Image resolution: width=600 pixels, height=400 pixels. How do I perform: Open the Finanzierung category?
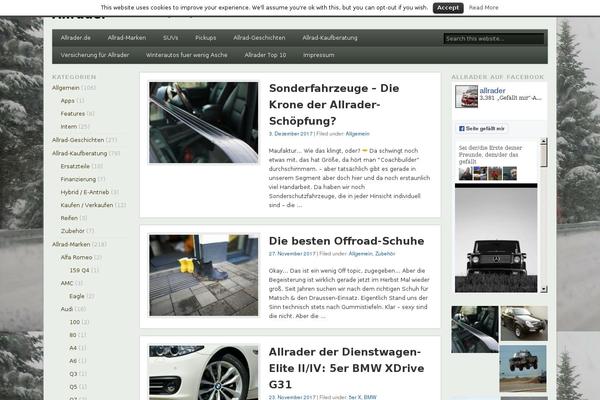(x=78, y=179)
